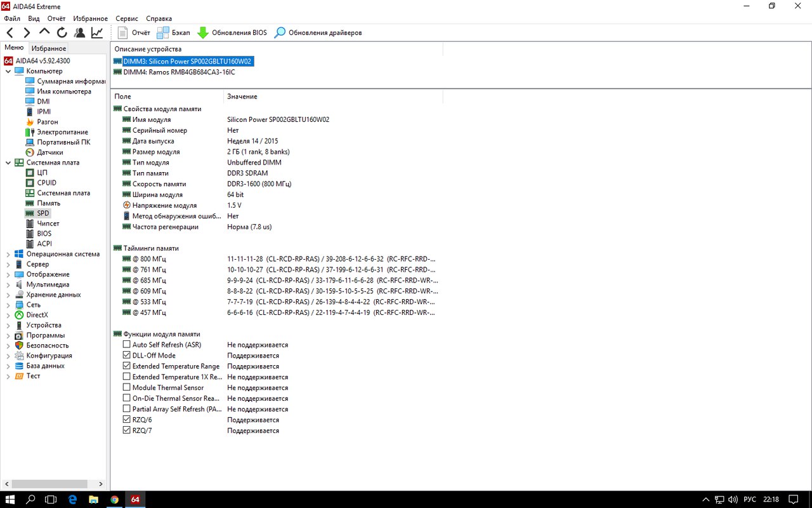Select Суммарная информация in the tree
This screenshot has height=508, width=812.
65,81
